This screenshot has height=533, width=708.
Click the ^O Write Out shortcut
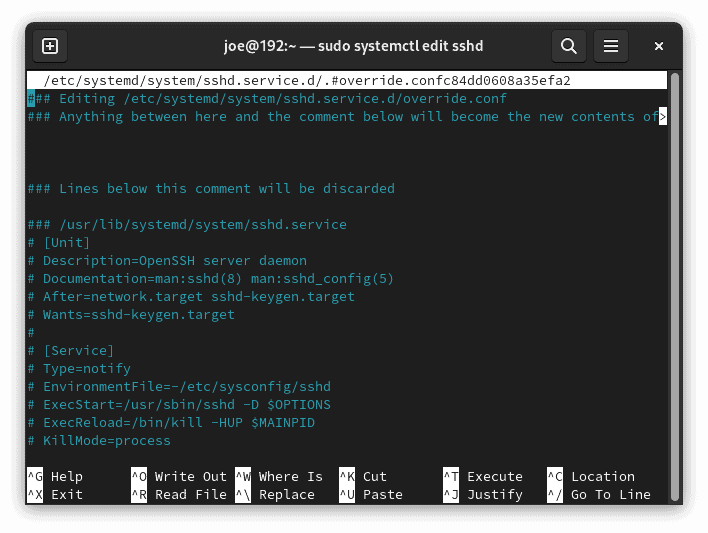coord(179,477)
